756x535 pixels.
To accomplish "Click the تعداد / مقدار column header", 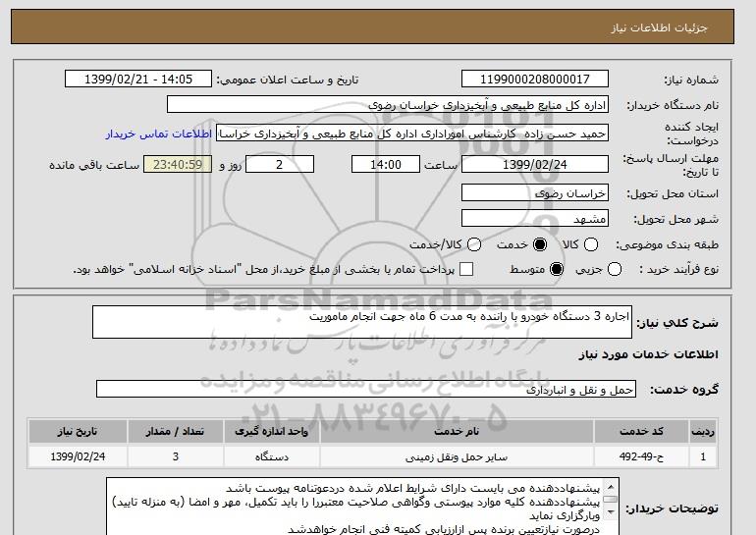I will pos(176,431).
